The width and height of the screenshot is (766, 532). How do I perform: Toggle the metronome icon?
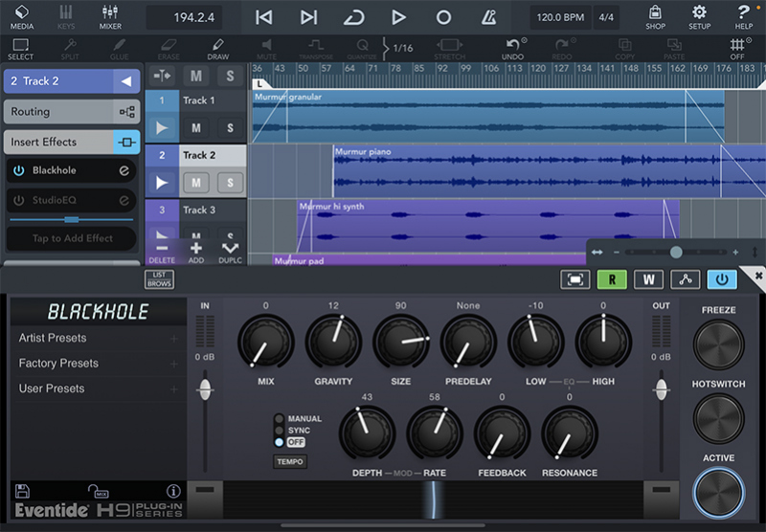489,17
